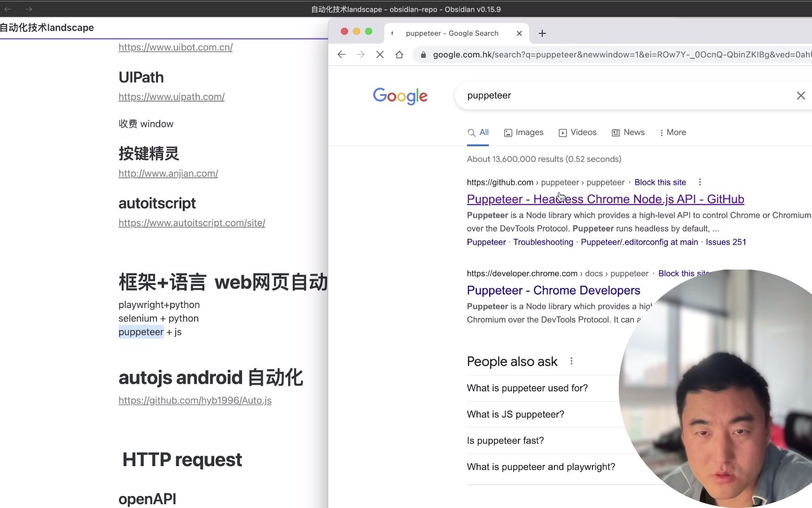Screen dimensions: 812x508
Task: Select the All results tab
Action: [x=478, y=133]
